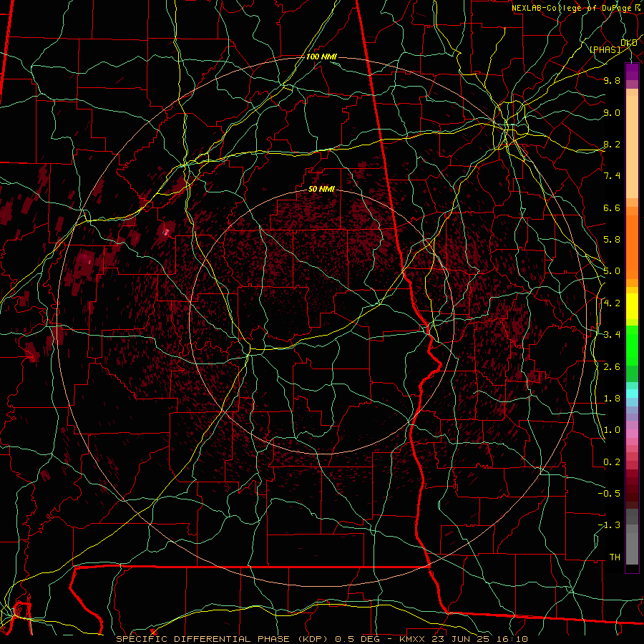Click the 1.8 scale value

click(x=612, y=399)
